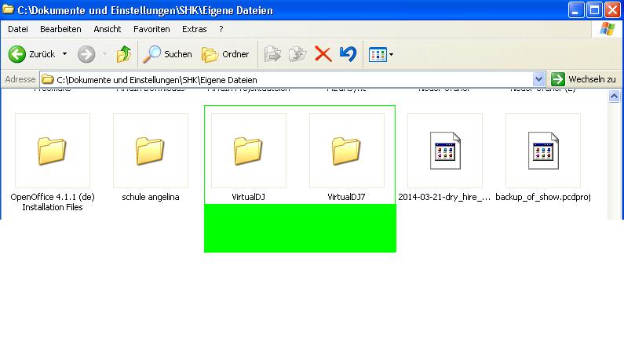624x364 pixels.
Task: Toggle the Ordner folders pane
Action: (226, 54)
